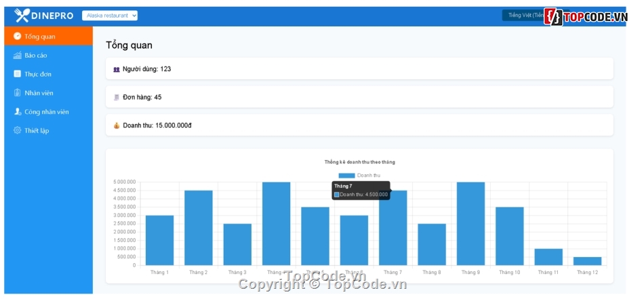Select the Tổng quan sidebar menu item
Image resolution: width=644 pixels, height=299 pixels.
[48, 37]
